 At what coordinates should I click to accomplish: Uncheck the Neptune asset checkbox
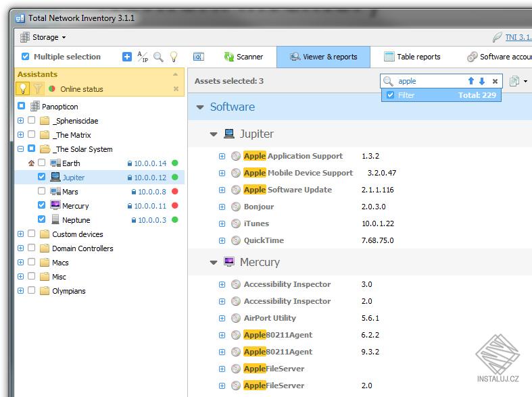[x=41, y=219]
